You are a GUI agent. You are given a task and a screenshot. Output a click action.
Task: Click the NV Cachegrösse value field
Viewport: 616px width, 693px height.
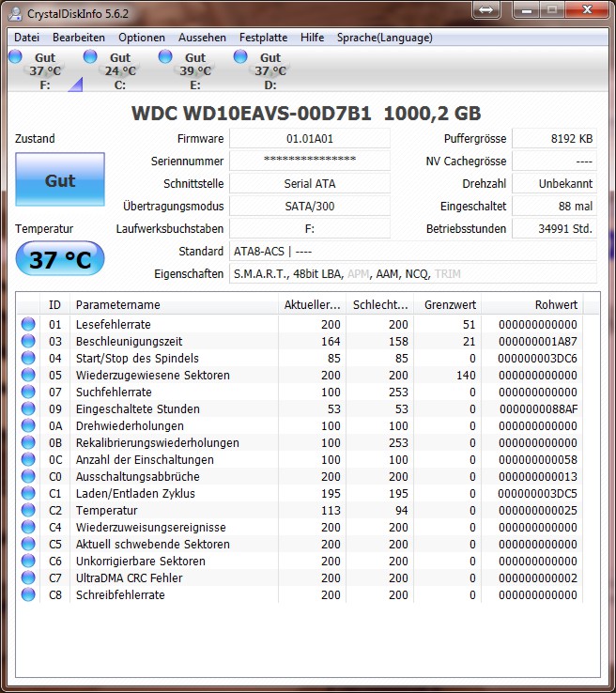pyautogui.click(x=554, y=161)
